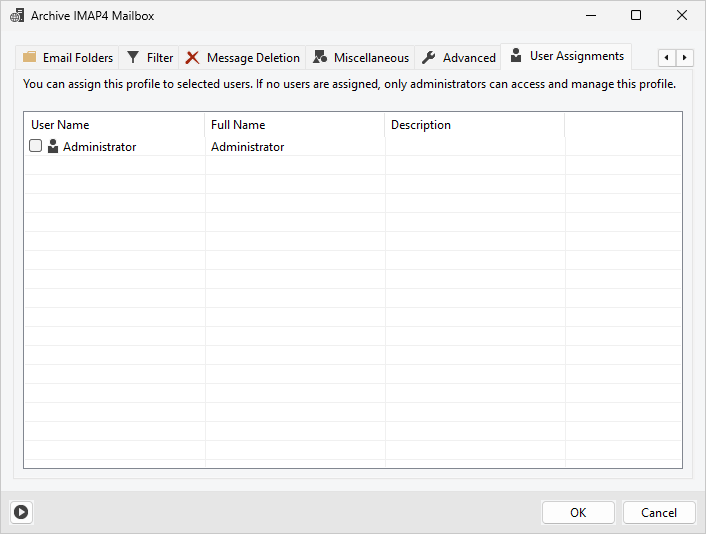Click the folder icon on Email Folders tab

(30, 58)
